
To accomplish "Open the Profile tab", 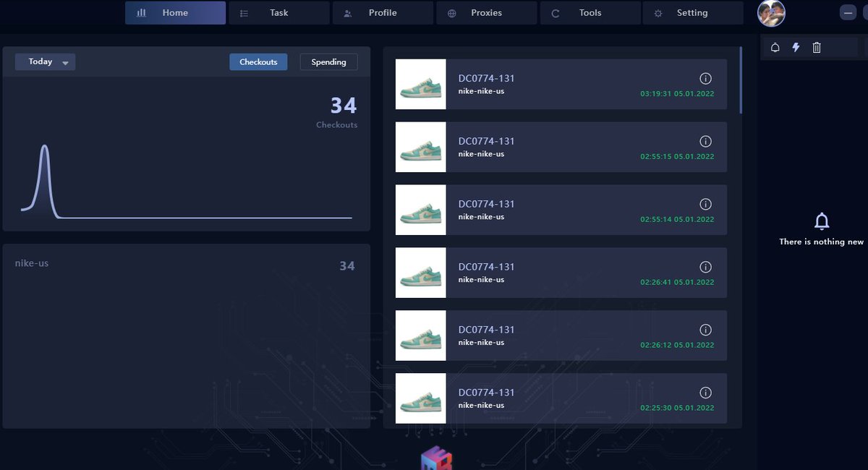I will (383, 13).
